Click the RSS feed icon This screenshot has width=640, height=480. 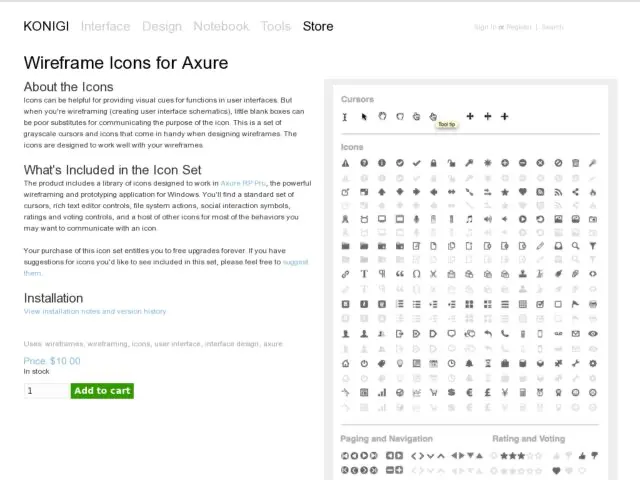coord(540,191)
